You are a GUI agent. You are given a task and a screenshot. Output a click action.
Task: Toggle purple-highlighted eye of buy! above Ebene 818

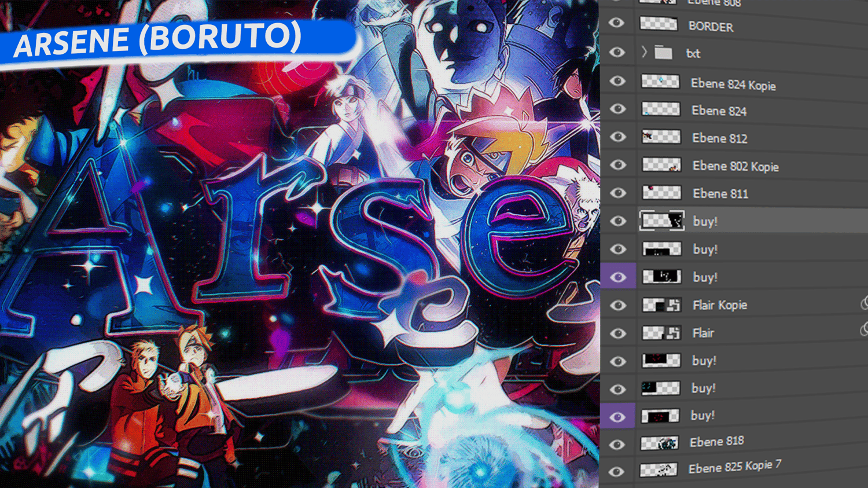617,417
